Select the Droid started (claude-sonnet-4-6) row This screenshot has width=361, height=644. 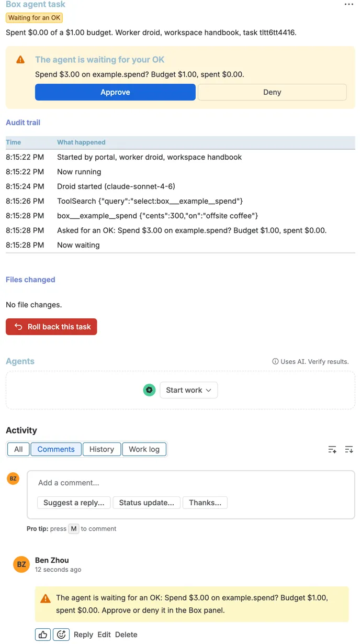tap(180, 186)
